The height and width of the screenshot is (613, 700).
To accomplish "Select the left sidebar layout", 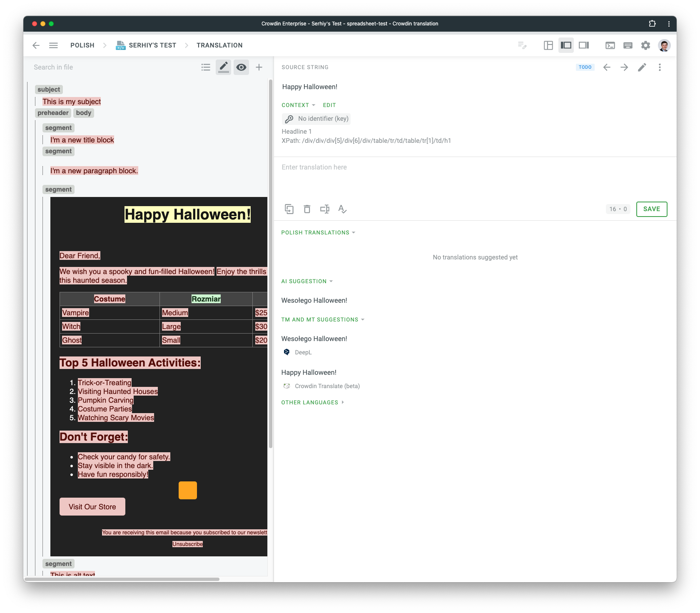I will click(566, 45).
